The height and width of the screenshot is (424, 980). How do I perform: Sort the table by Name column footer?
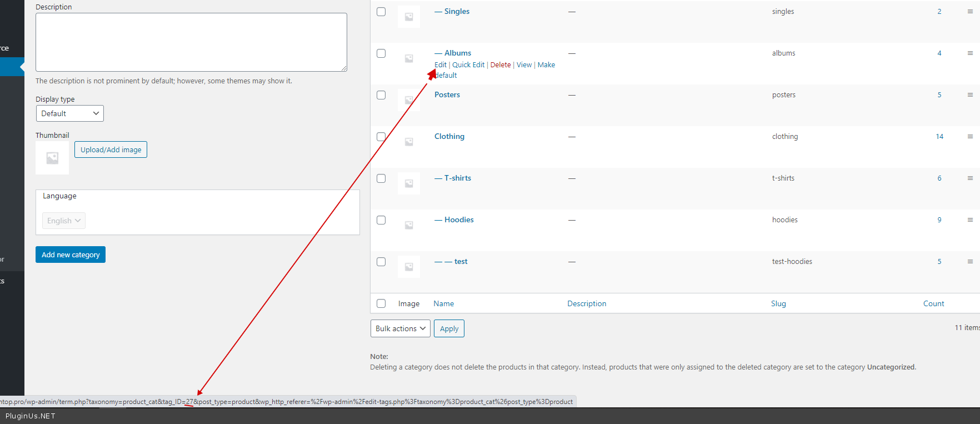click(x=443, y=303)
